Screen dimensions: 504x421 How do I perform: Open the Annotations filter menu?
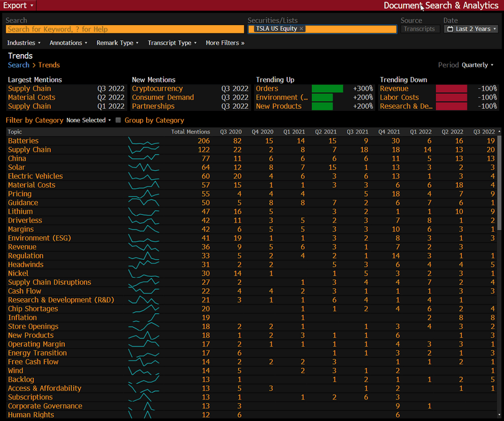pyautogui.click(x=69, y=43)
